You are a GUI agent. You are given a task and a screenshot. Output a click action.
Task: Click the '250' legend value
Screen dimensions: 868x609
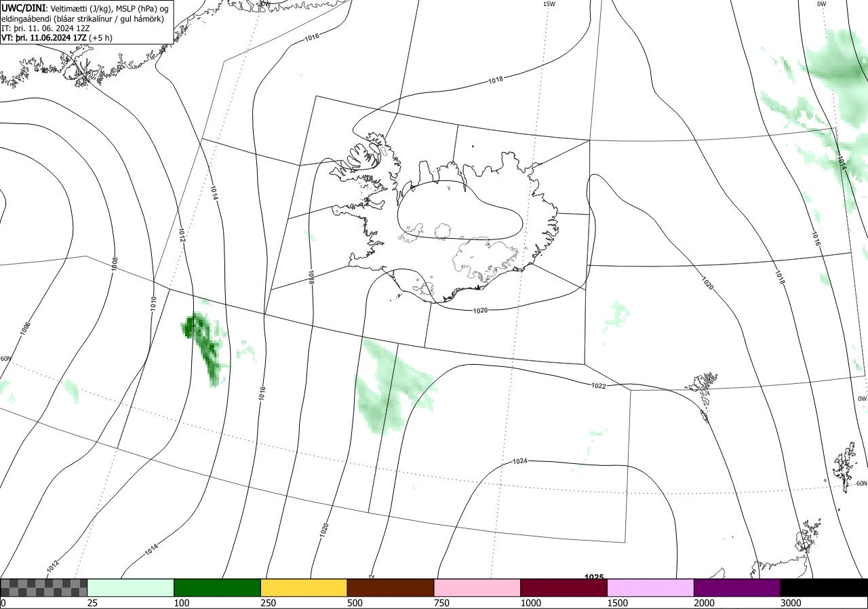tap(269, 602)
